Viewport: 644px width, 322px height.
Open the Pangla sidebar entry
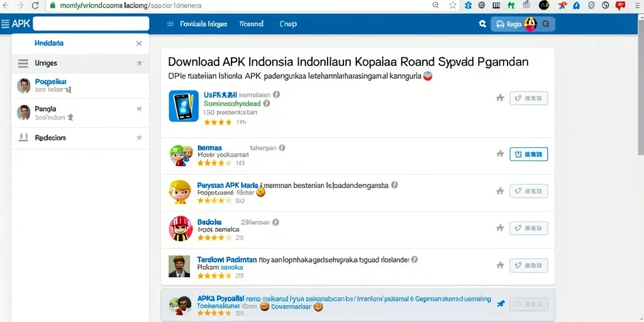[45, 109]
